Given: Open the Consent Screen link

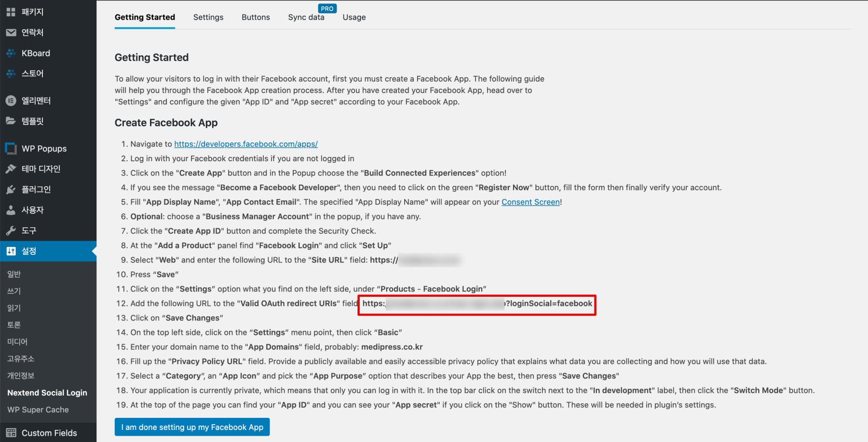Looking at the screenshot, I should coord(530,202).
